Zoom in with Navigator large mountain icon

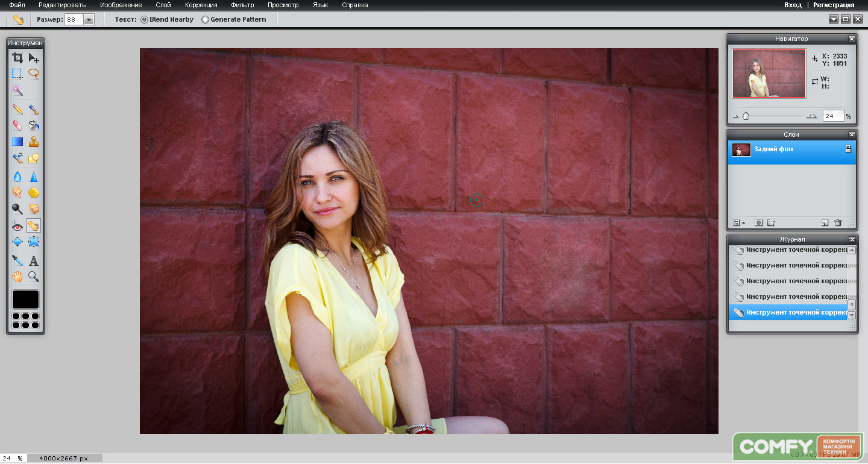click(812, 116)
